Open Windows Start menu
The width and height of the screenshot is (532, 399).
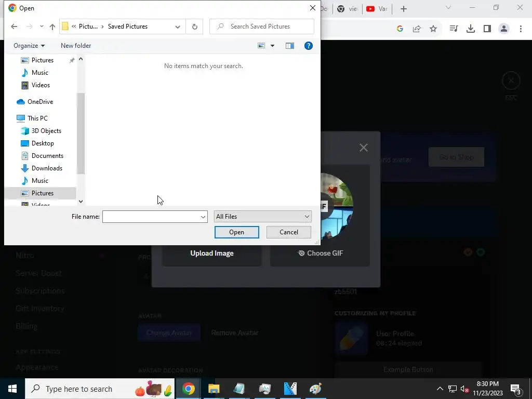pos(12,389)
